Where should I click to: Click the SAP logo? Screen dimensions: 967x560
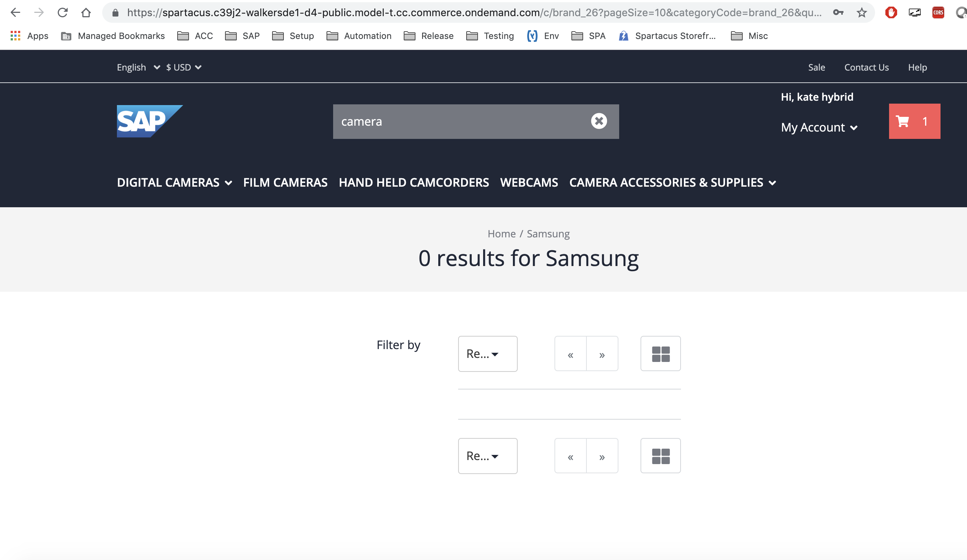point(150,121)
